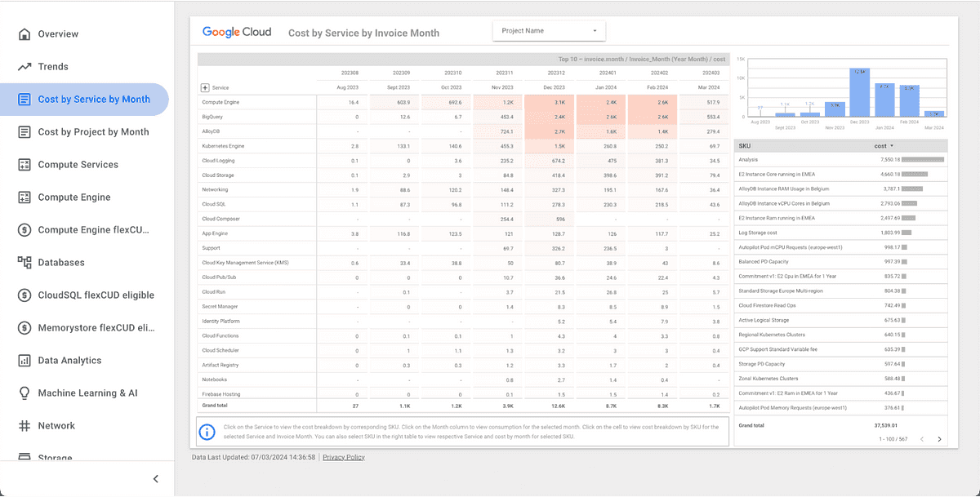Click the Nov 2023 bar in chart

coord(834,110)
